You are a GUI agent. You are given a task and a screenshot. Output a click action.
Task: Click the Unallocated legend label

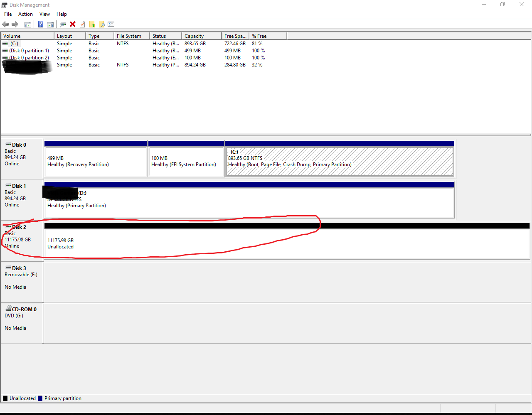click(22, 398)
